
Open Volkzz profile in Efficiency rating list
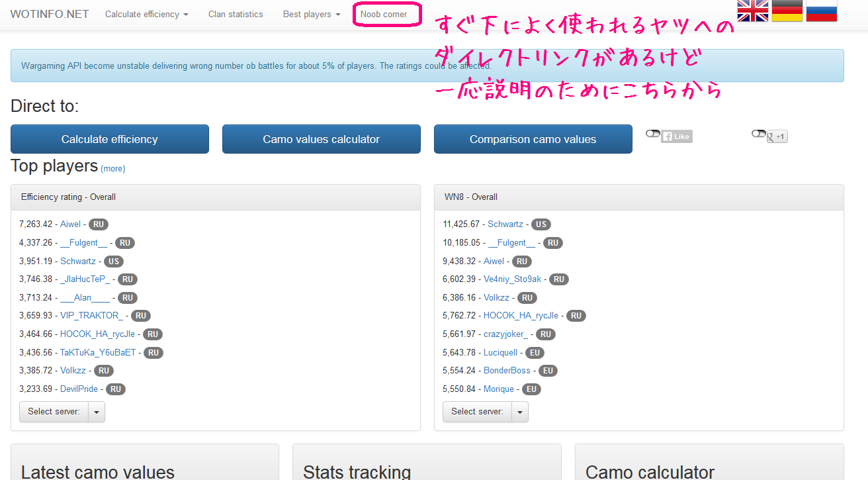73,371
